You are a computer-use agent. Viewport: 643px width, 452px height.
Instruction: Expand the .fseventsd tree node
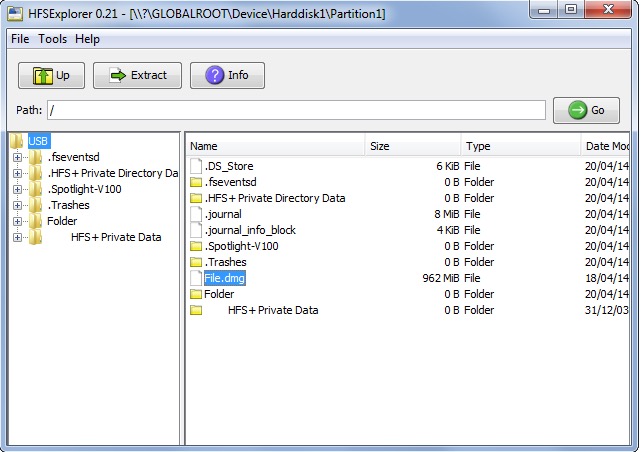click(x=17, y=157)
